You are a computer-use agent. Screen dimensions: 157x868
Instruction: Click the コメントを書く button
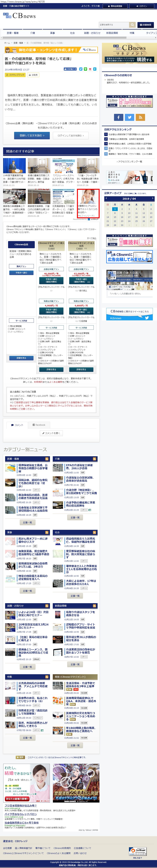pos(51,433)
